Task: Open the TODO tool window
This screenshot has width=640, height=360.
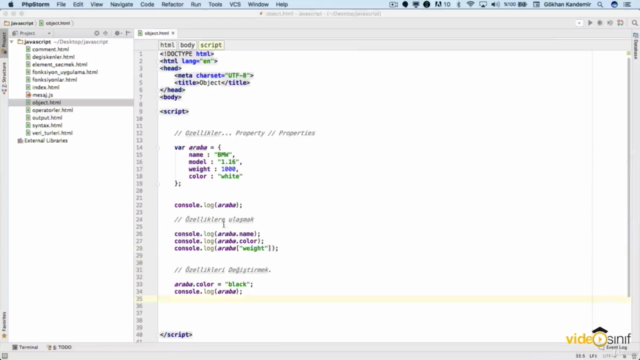Action: point(60,347)
